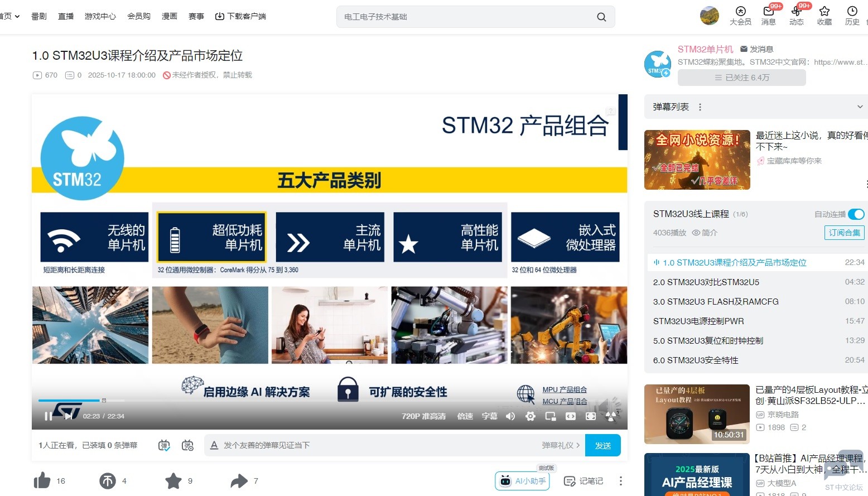This screenshot has width=868, height=496.
Task: Open the 收藏 favorites menu
Action: pyautogui.click(x=824, y=16)
